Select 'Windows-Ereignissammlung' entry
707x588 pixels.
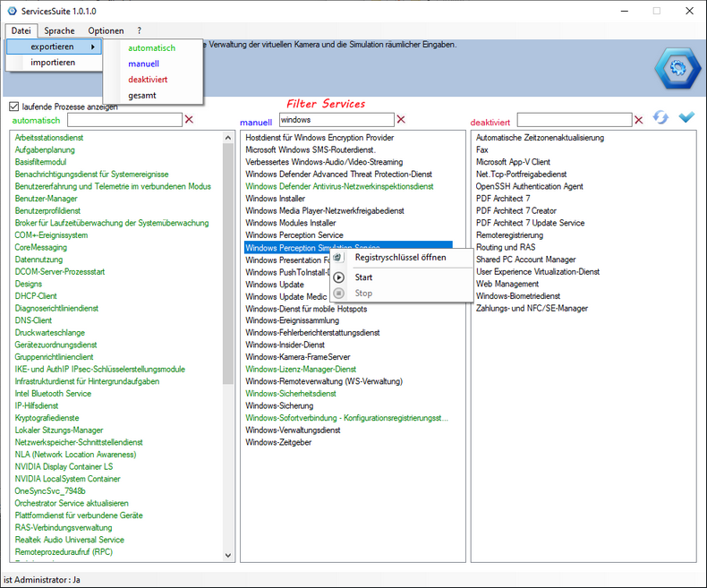(x=292, y=320)
